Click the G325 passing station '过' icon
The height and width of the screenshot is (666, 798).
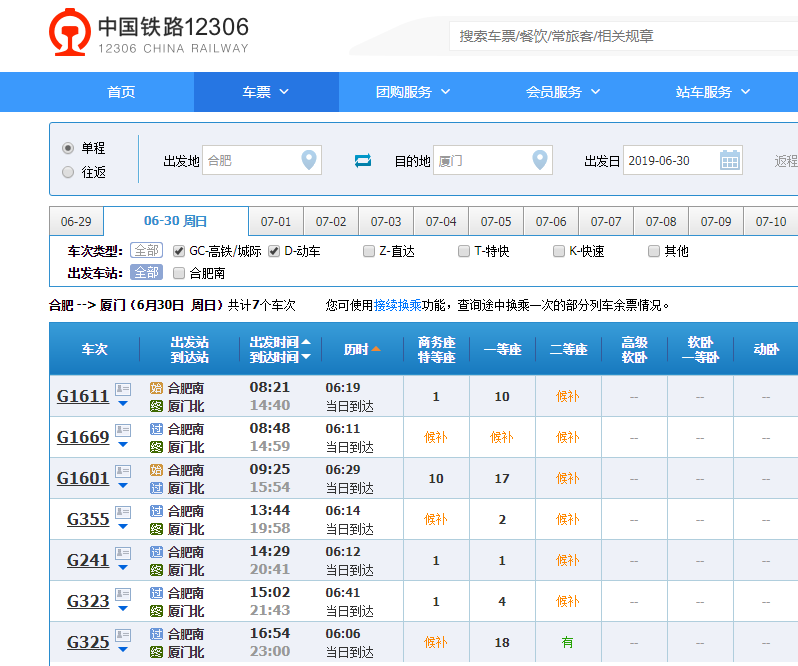point(156,634)
